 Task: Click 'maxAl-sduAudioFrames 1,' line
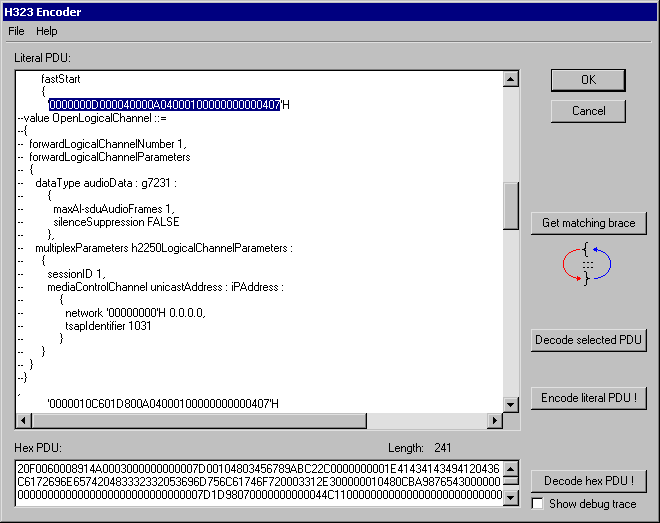click(114, 209)
